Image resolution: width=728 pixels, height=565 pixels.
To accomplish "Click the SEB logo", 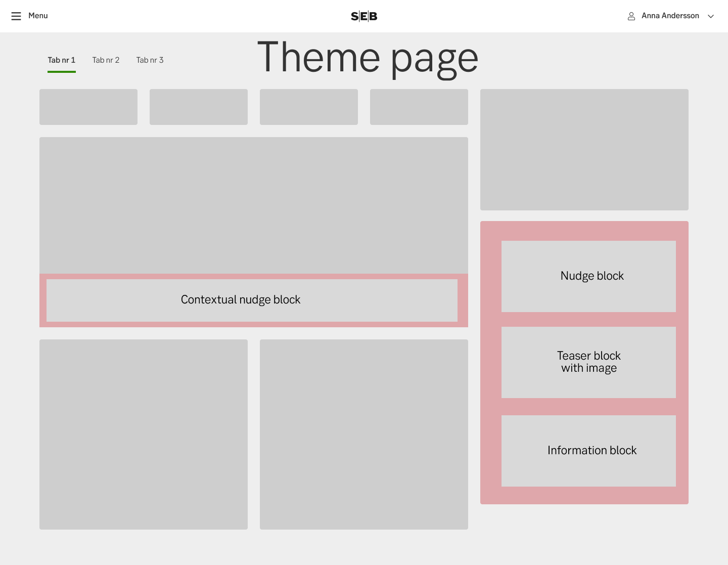I will tap(363, 16).
